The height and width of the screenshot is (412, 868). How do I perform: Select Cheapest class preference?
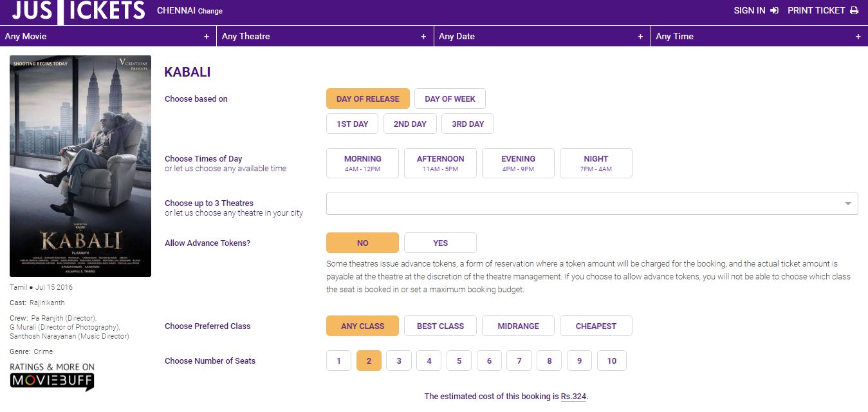(x=596, y=326)
